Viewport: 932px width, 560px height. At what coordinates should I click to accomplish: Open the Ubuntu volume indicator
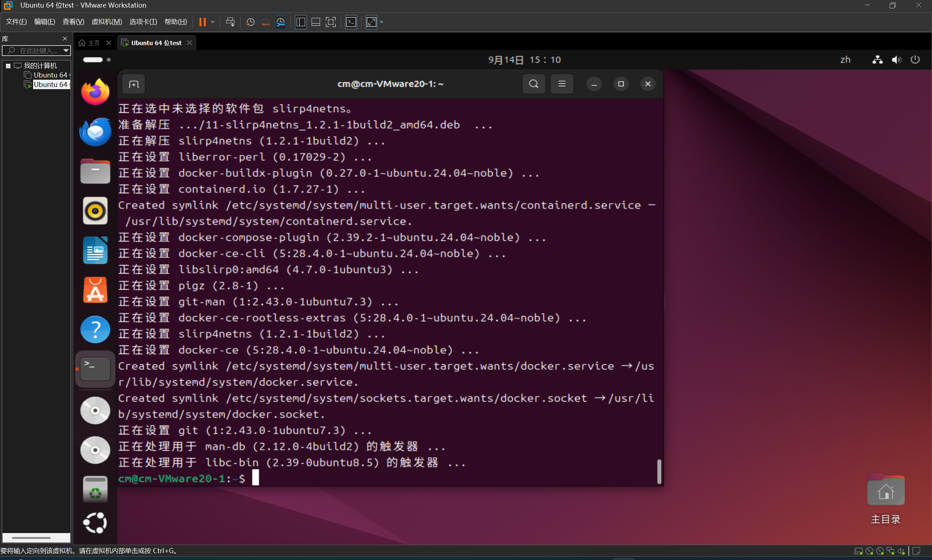tap(896, 60)
